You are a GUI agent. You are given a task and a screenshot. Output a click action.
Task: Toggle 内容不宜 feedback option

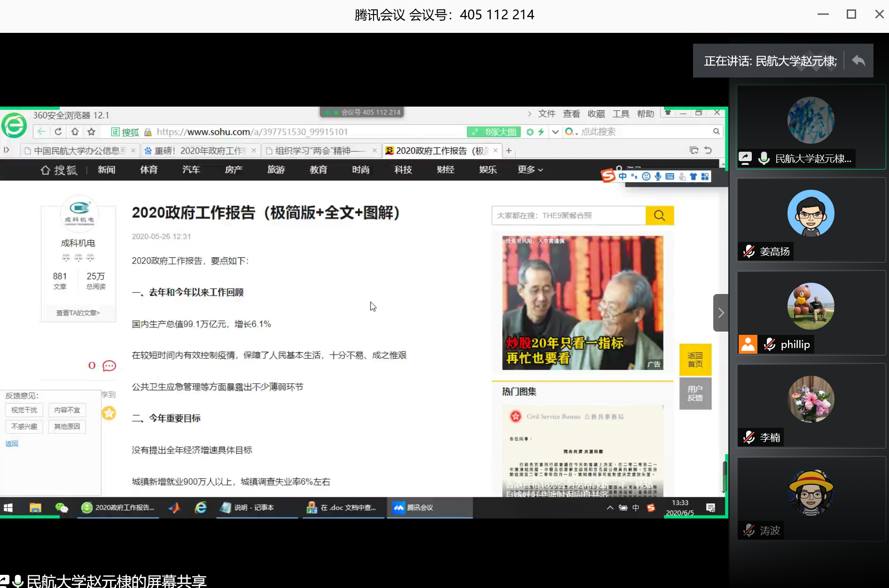[67, 410]
